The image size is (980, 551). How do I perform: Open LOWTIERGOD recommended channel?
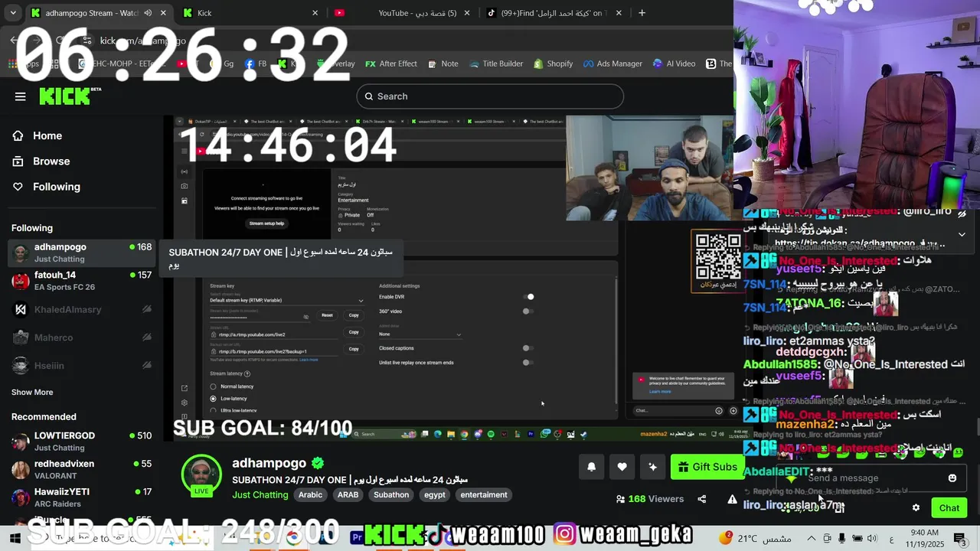point(82,442)
